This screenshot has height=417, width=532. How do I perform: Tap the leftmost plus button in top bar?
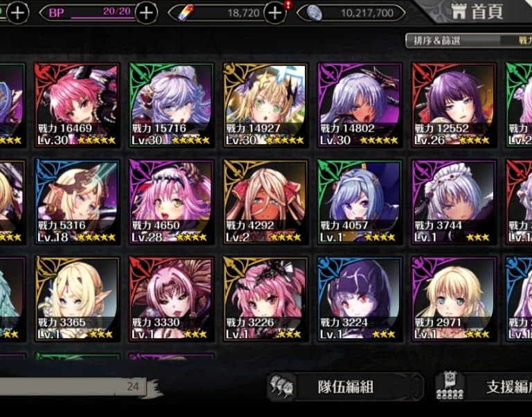click(17, 13)
